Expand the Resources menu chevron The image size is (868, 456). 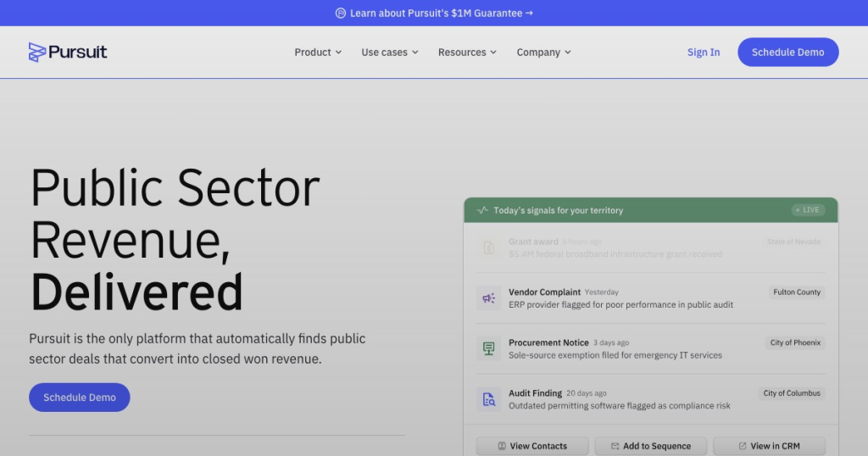tap(493, 53)
